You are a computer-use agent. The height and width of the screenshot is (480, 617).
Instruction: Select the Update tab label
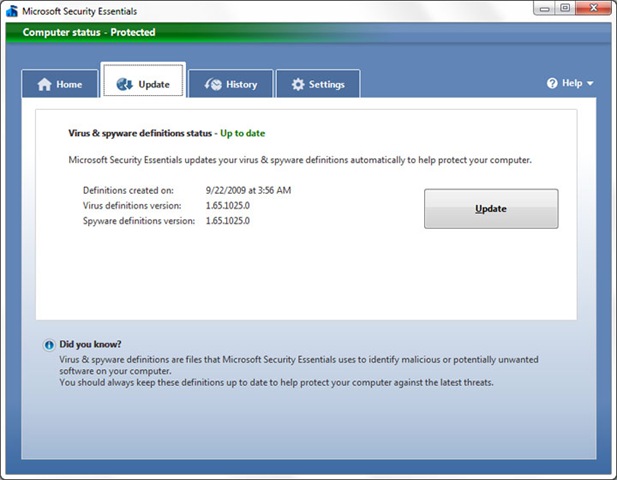pos(154,85)
